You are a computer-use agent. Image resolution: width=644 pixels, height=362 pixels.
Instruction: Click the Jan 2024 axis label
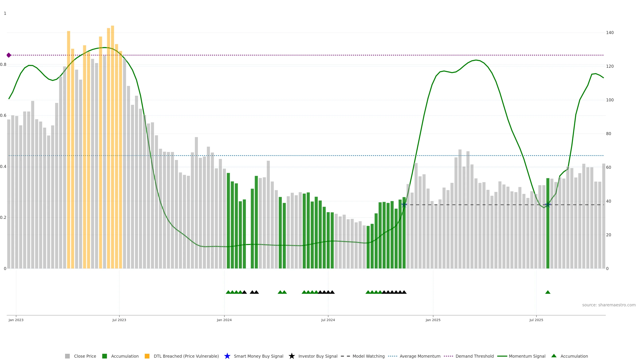[224, 320]
